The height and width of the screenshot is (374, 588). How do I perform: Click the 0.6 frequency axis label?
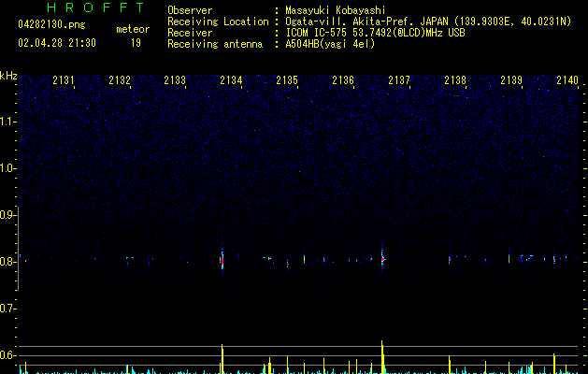7,355
